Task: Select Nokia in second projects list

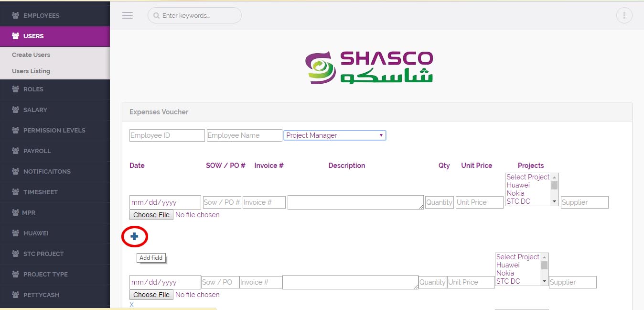Action: tap(505, 273)
